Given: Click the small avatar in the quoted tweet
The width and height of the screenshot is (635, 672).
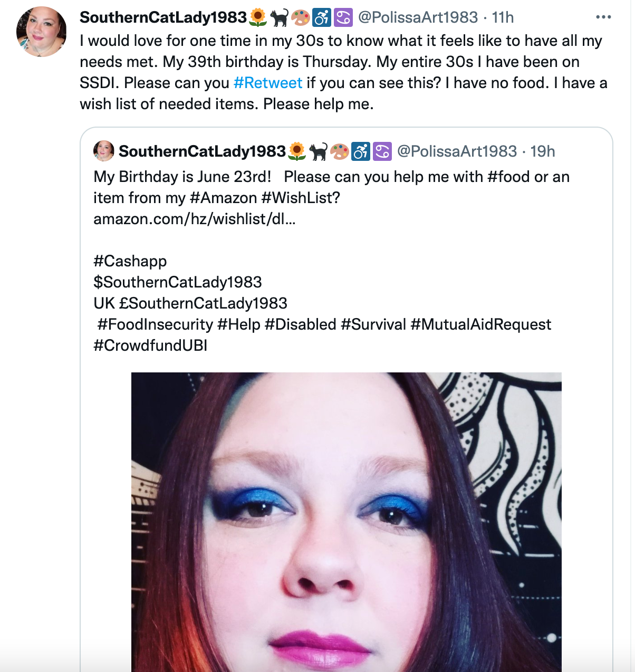Looking at the screenshot, I should coord(103,151).
